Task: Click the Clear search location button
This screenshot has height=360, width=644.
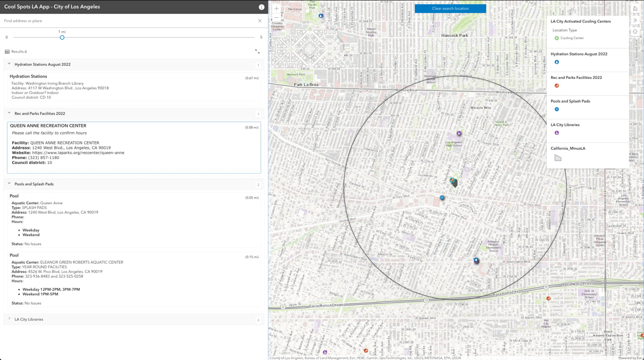Action: point(450,9)
